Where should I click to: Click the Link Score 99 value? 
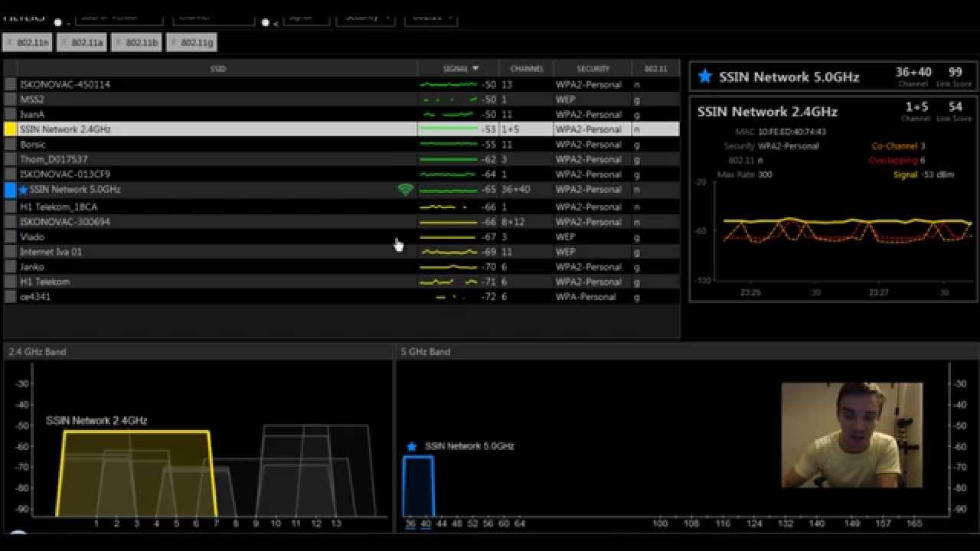click(955, 72)
